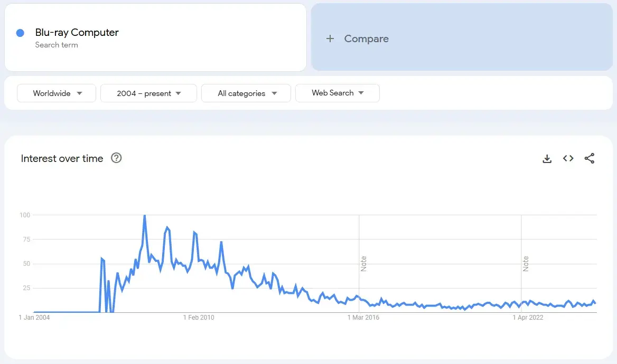The image size is (617, 364).
Task: Share the Interest over time chart
Action: coord(590,158)
